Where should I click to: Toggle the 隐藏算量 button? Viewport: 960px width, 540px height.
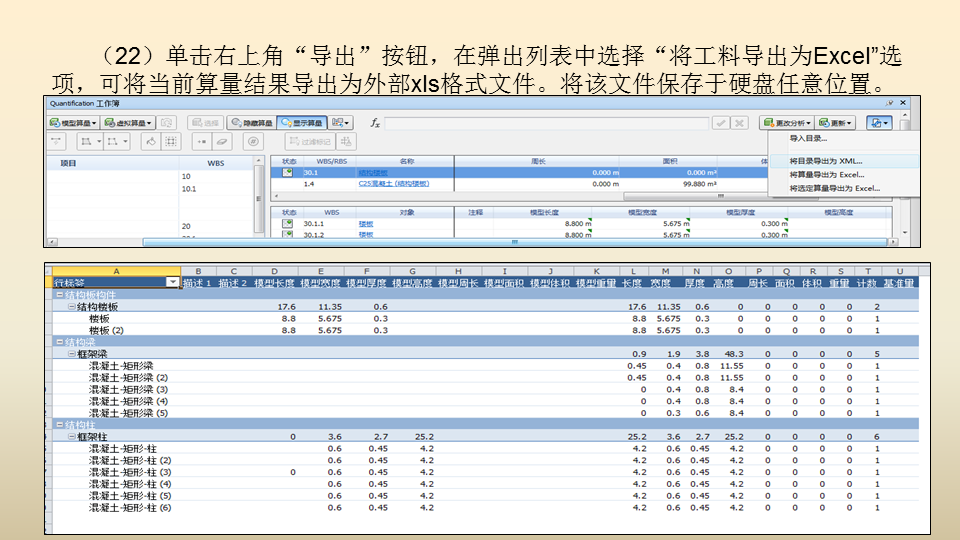252,123
